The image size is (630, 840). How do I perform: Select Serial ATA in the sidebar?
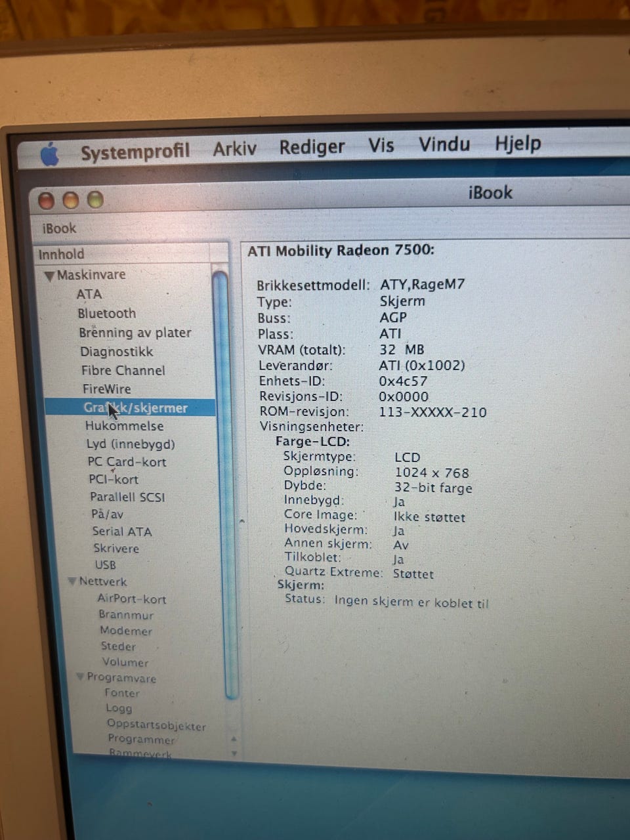click(x=121, y=531)
